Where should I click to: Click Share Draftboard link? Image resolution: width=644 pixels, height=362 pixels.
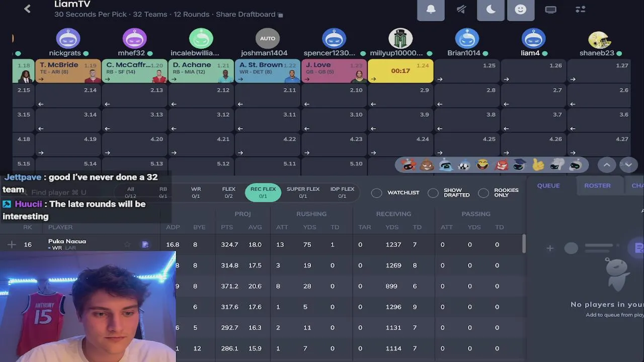249,15
